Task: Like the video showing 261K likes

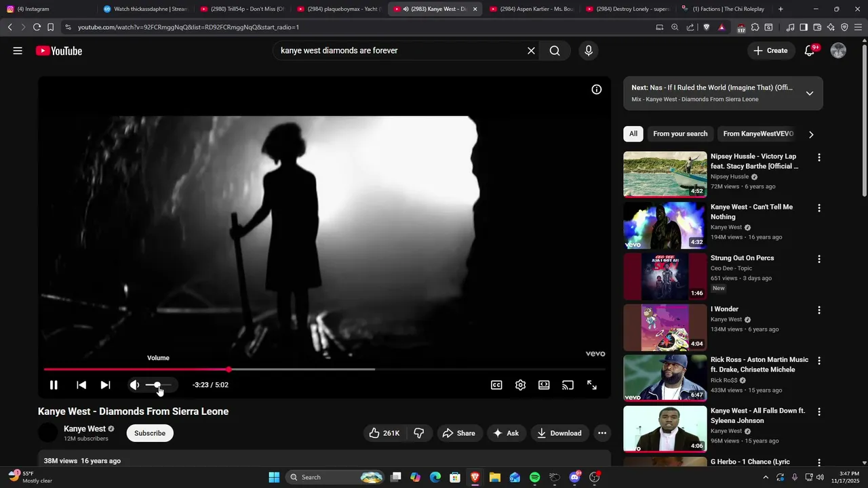Action: 385,433
